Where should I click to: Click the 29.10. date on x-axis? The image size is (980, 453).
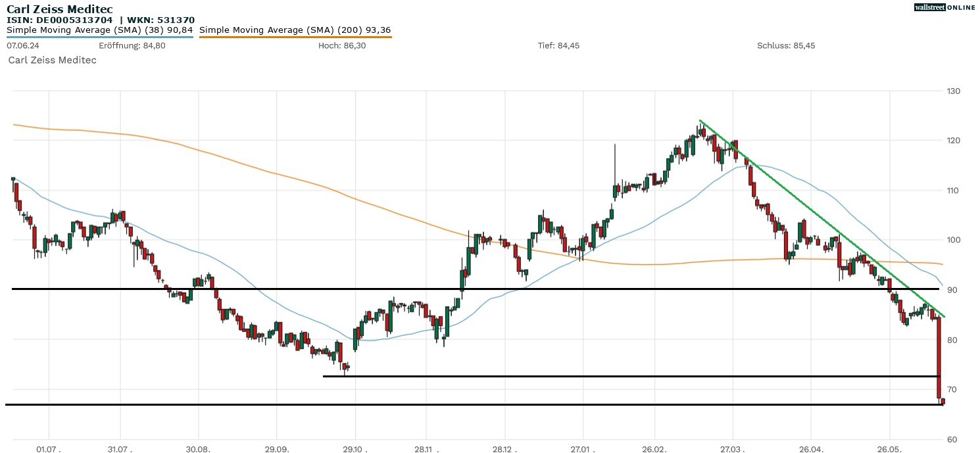click(x=355, y=449)
